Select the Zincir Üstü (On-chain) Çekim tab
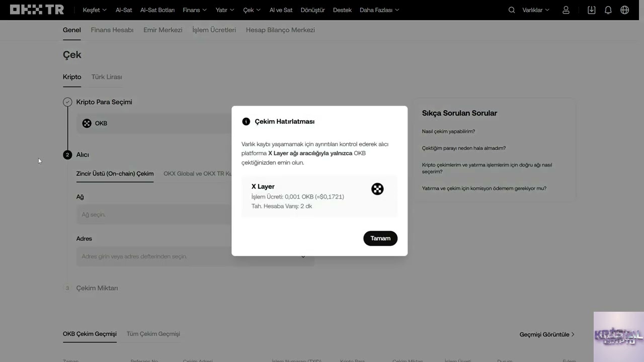The height and width of the screenshot is (362, 644). (115, 174)
